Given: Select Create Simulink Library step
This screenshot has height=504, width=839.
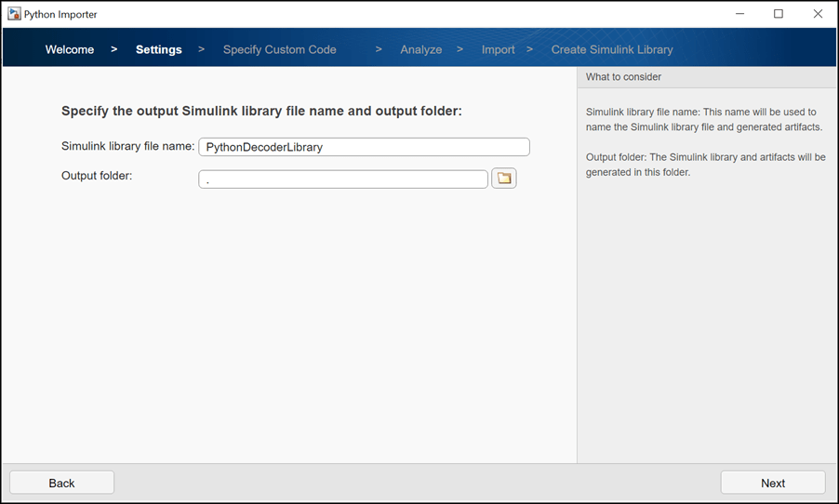Looking at the screenshot, I should [612, 49].
